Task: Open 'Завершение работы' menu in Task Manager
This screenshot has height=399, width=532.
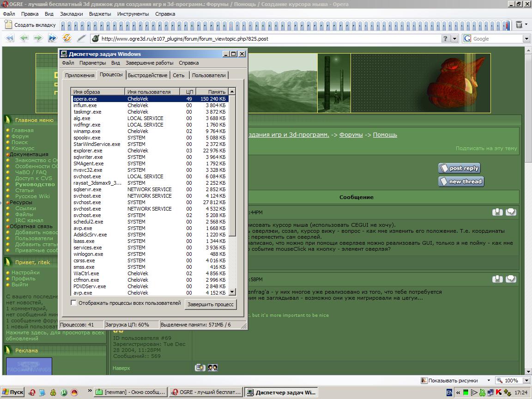Action: [149, 63]
